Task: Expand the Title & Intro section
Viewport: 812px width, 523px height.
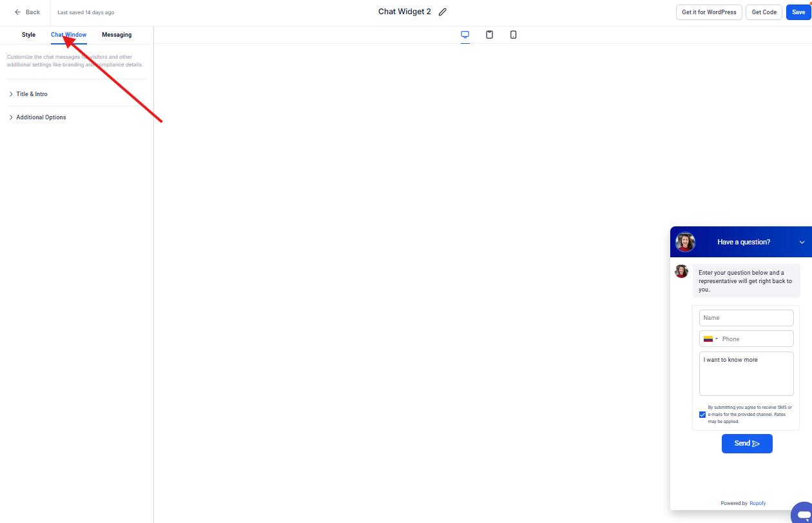Action: pos(32,94)
